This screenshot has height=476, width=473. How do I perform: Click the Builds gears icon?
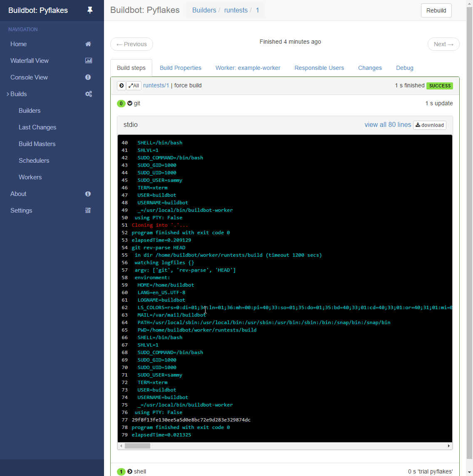coord(88,94)
